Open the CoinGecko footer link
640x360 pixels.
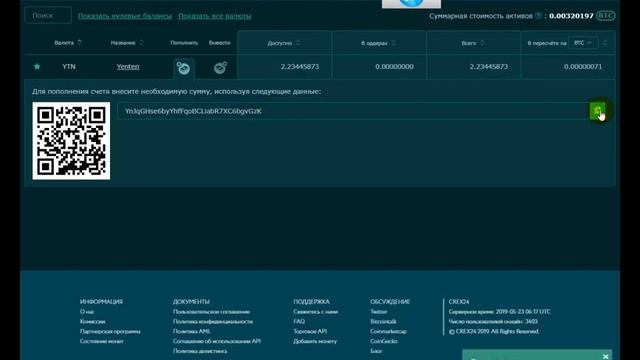click(x=384, y=341)
